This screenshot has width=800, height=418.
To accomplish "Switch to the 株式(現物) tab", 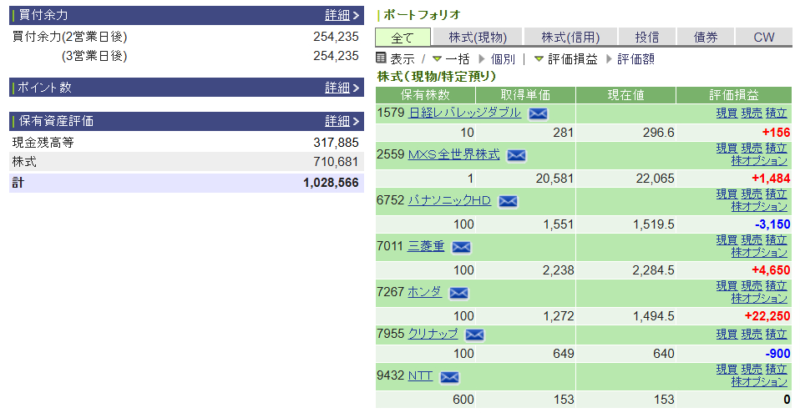I will tap(475, 37).
